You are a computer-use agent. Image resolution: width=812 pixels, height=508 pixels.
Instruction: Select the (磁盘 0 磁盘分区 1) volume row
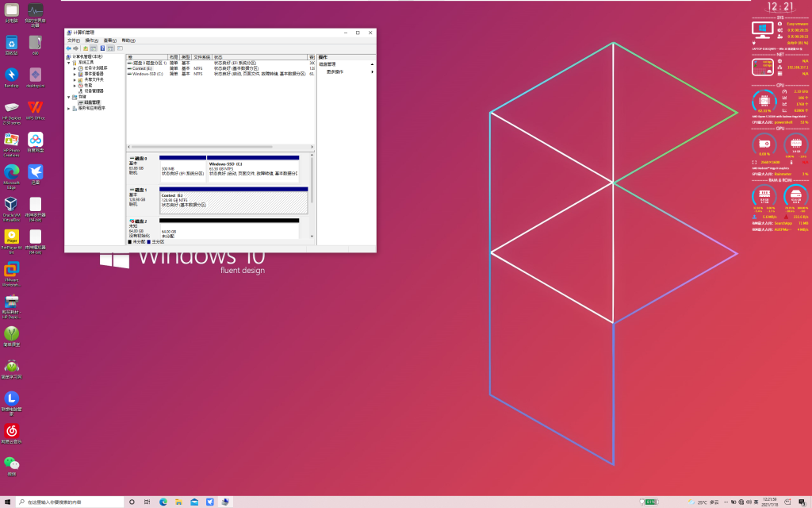tap(220, 63)
